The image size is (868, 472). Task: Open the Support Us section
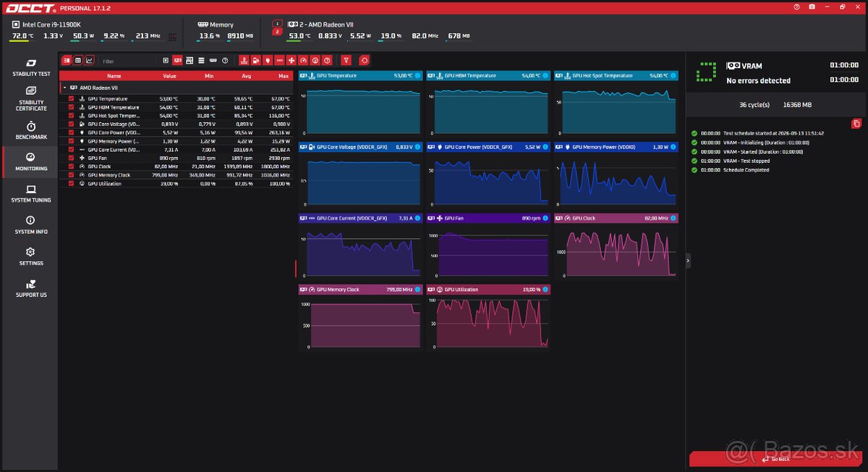(x=30, y=288)
